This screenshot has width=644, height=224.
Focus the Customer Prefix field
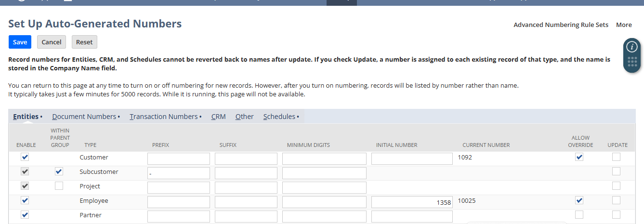coord(178,159)
